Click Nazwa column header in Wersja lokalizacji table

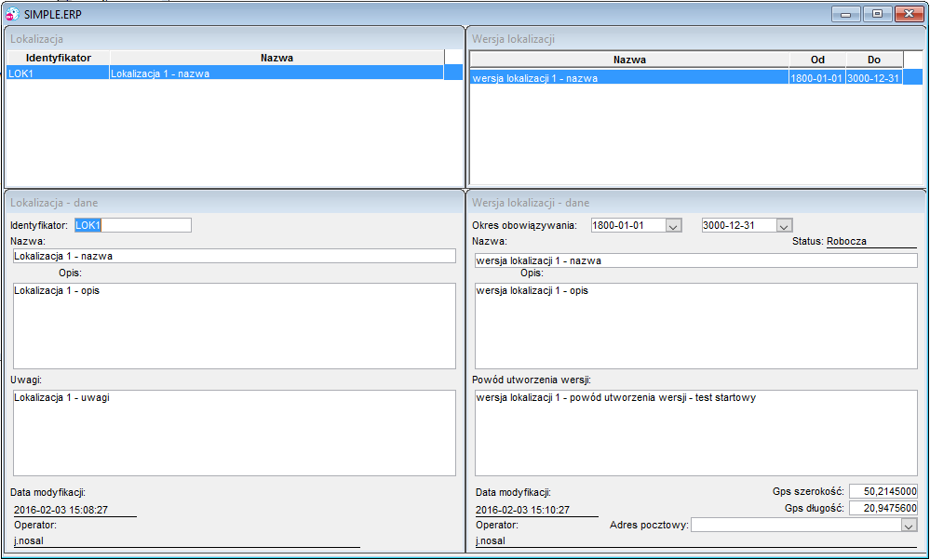[629, 60]
